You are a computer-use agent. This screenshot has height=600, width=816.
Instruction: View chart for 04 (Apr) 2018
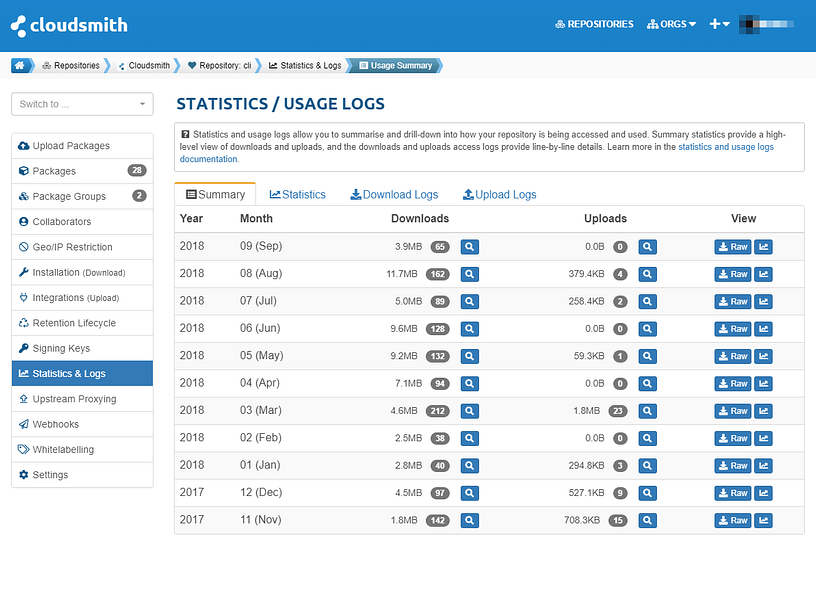[763, 384]
